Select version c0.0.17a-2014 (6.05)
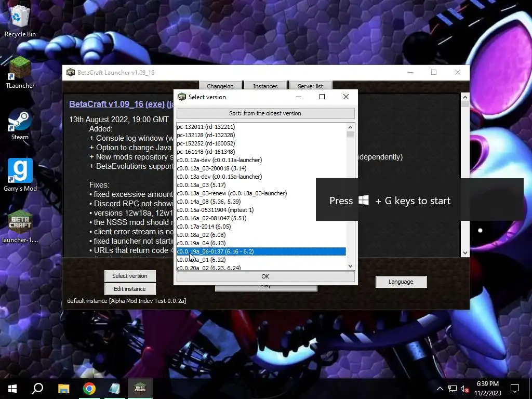Image resolution: width=532 pixels, height=399 pixels. pyautogui.click(x=261, y=227)
